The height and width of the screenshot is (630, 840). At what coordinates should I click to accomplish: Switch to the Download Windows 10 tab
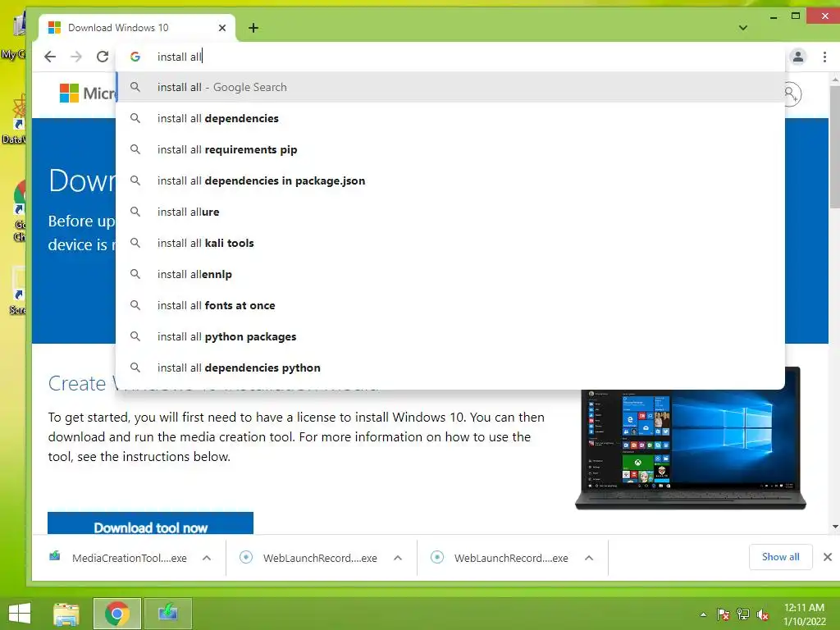(137, 28)
